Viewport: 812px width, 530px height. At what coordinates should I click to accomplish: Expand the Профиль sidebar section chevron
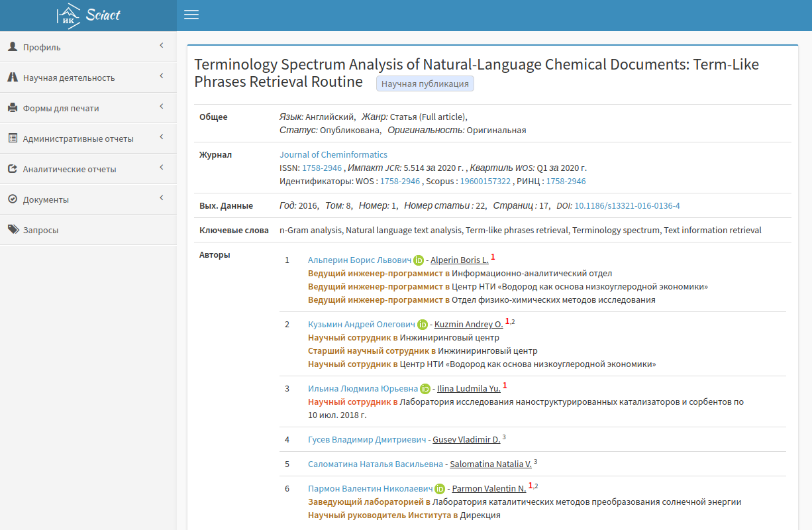coord(162,46)
